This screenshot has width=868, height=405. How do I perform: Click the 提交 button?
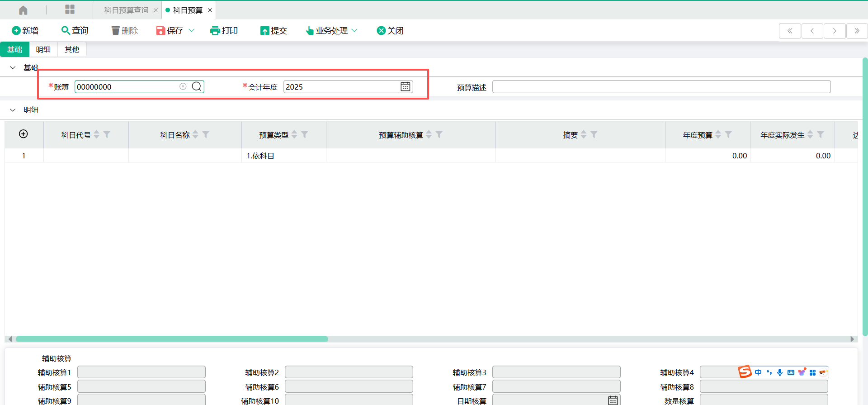pos(274,30)
